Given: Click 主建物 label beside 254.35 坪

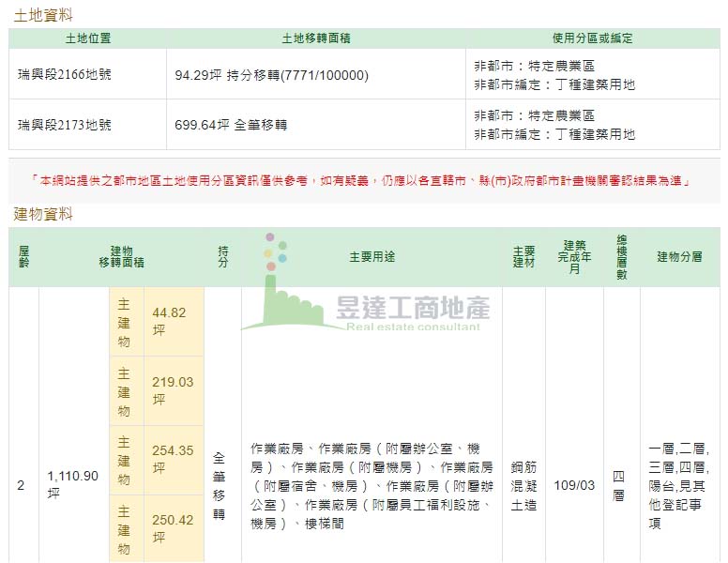Looking at the screenshot, I should click(124, 461).
